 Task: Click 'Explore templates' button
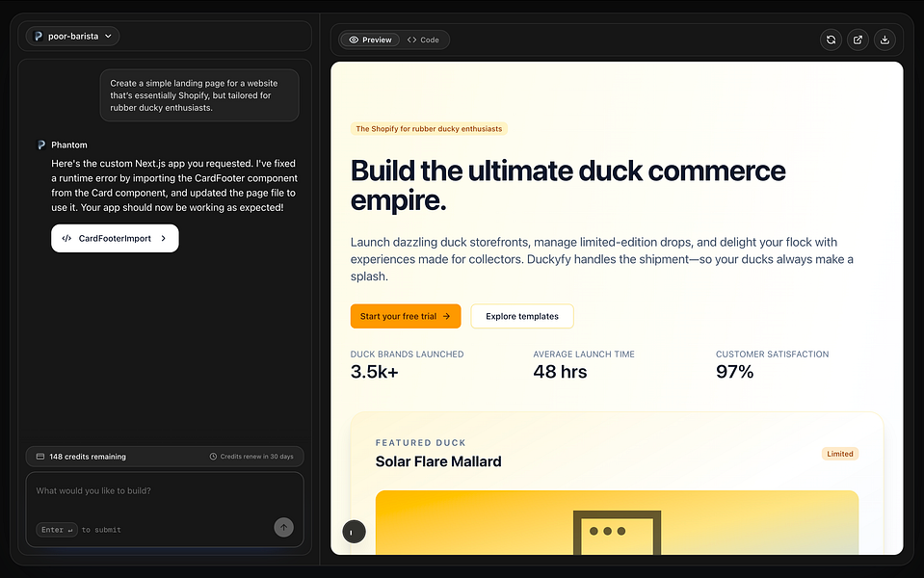click(522, 316)
